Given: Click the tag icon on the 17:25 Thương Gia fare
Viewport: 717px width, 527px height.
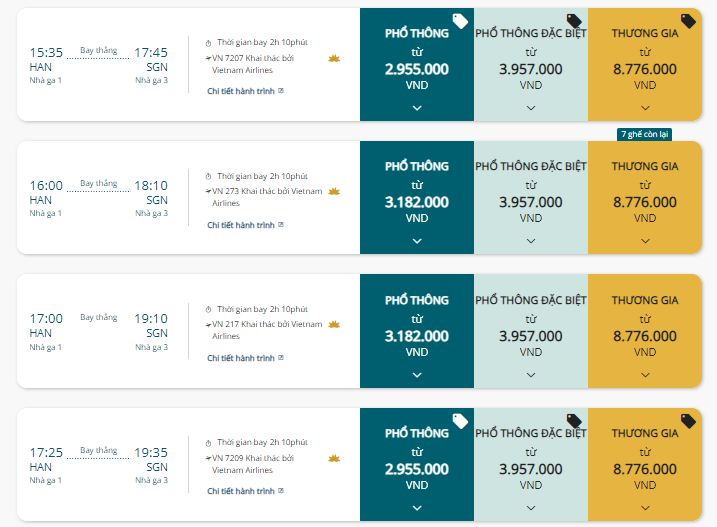Looking at the screenshot, I should 688,421.
